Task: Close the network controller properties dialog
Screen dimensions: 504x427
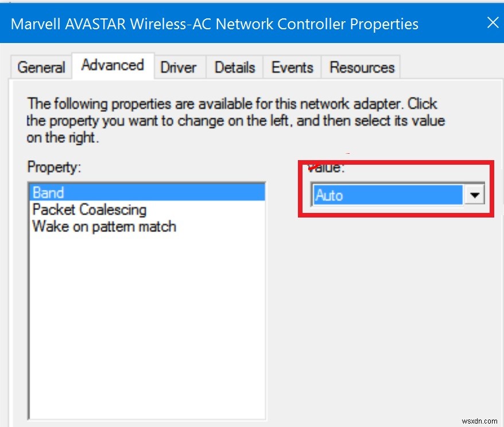Action: (493, 23)
